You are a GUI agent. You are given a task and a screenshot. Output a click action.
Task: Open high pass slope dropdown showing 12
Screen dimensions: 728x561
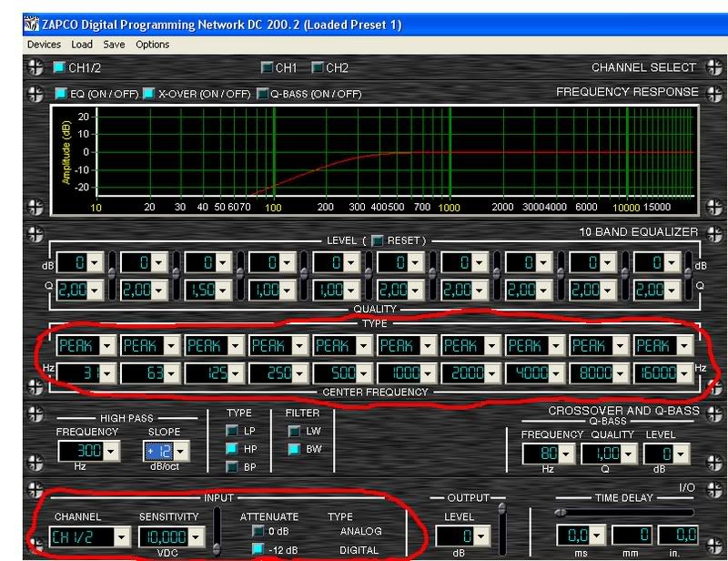coord(180,451)
